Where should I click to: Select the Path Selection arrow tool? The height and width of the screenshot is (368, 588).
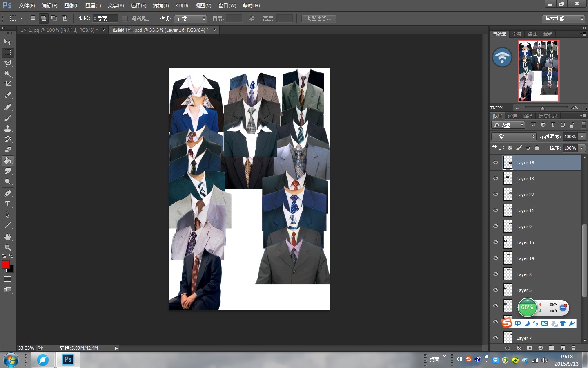tap(8, 215)
